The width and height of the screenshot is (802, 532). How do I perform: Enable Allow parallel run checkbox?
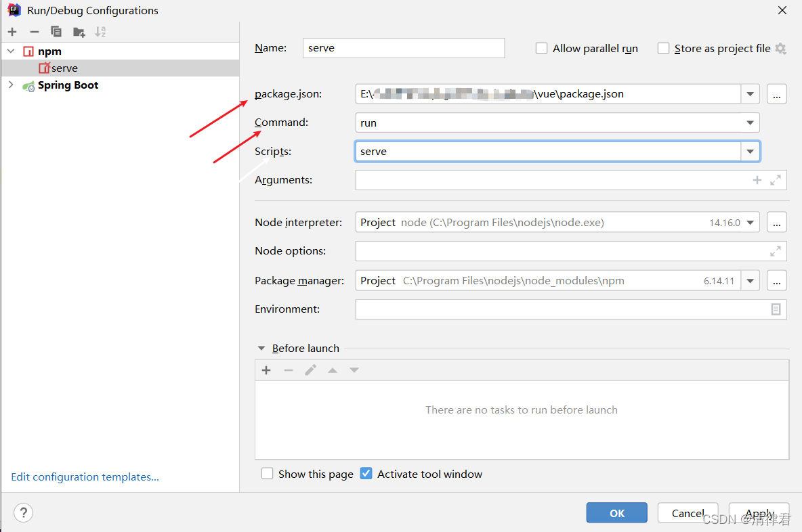pos(541,49)
